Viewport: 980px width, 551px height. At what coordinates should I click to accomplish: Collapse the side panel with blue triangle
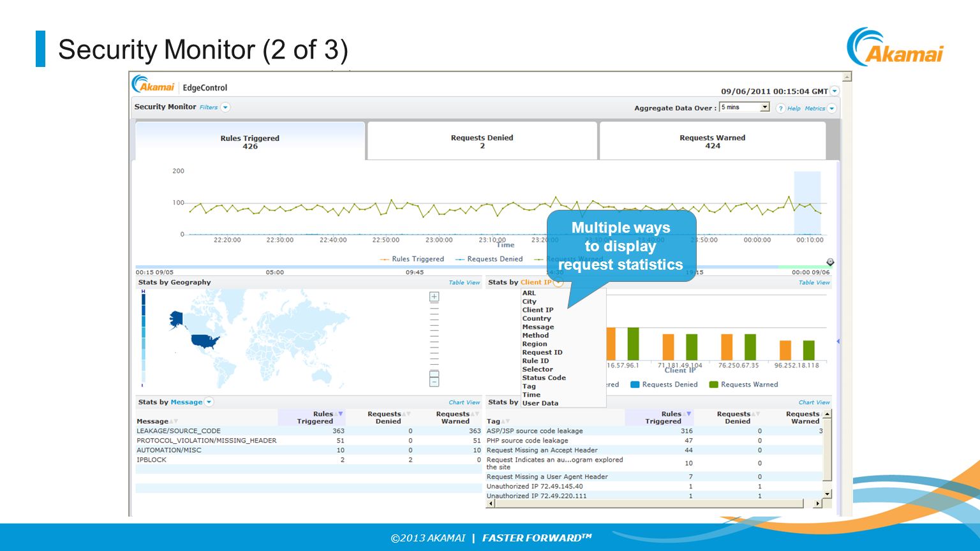click(x=838, y=342)
